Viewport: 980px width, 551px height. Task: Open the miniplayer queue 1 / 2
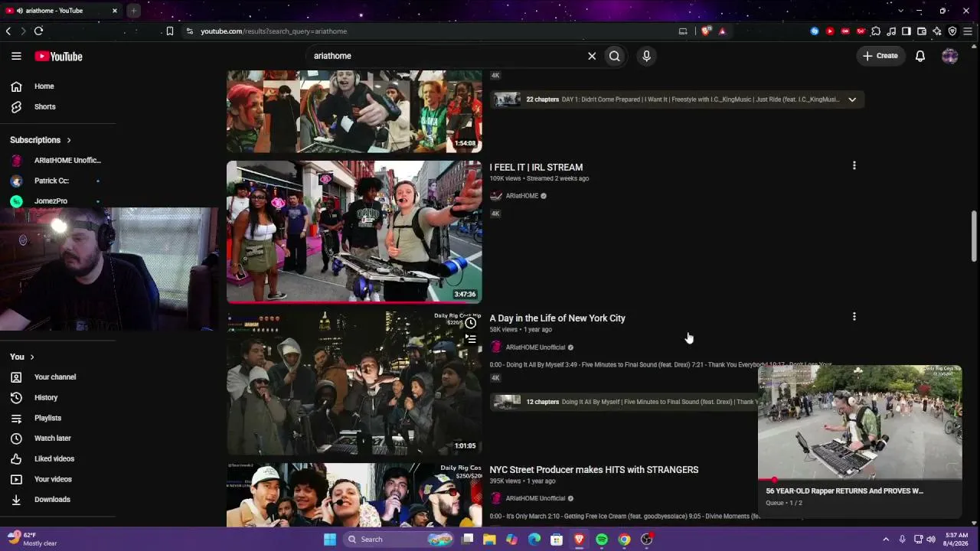[784, 503]
